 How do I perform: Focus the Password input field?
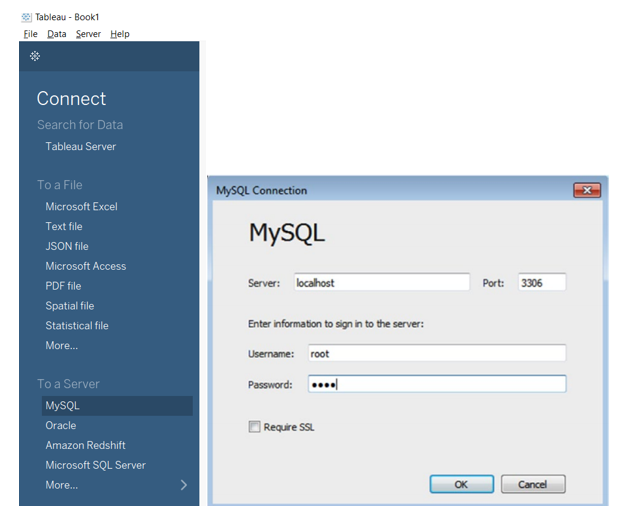[x=437, y=384]
